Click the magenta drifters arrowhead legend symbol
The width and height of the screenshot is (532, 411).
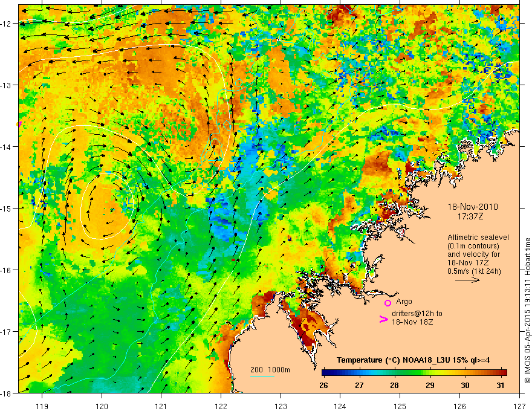click(384, 319)
